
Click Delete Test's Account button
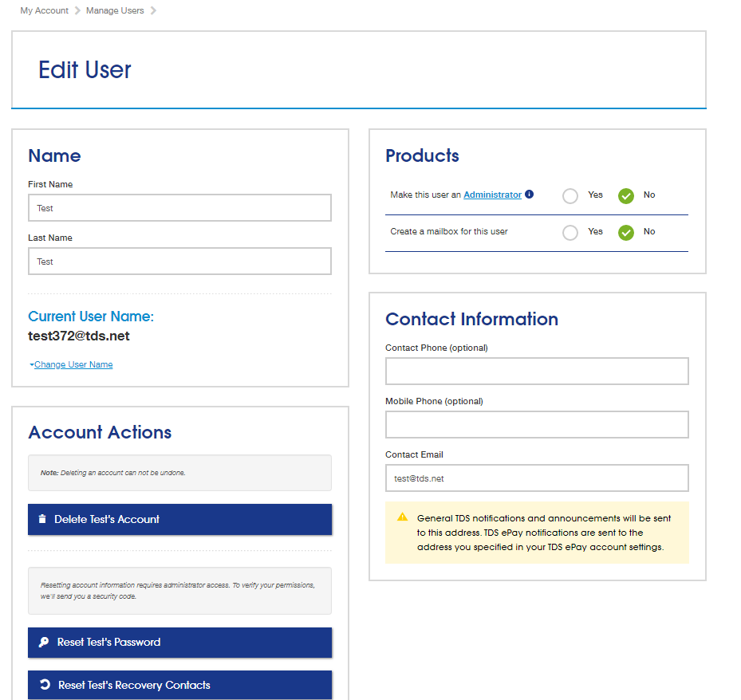point(179,519)
